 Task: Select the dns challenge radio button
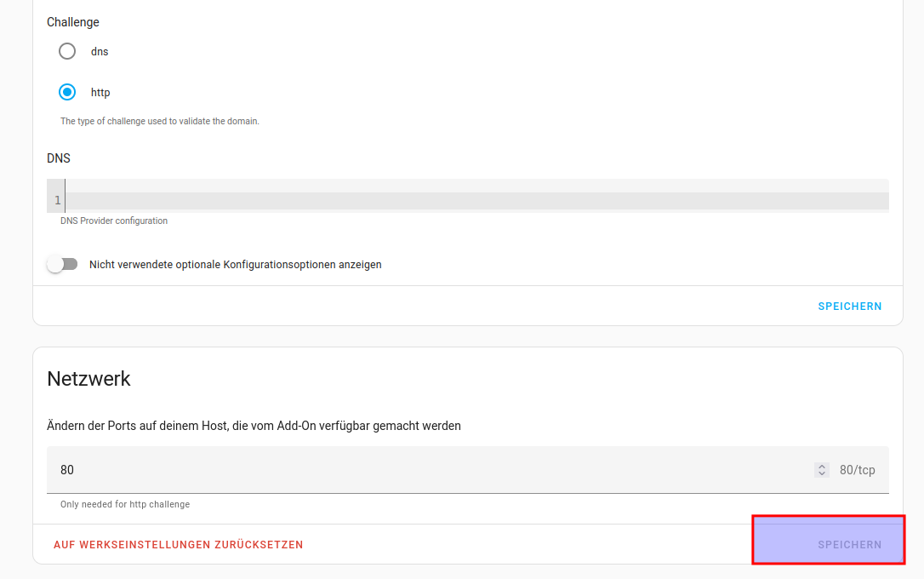[67, 51]
